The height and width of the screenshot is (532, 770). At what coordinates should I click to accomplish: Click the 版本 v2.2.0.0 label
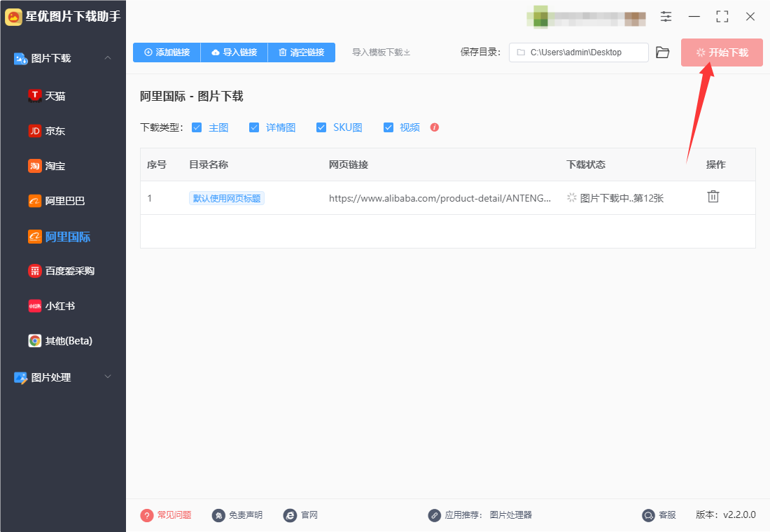[726, 514]
